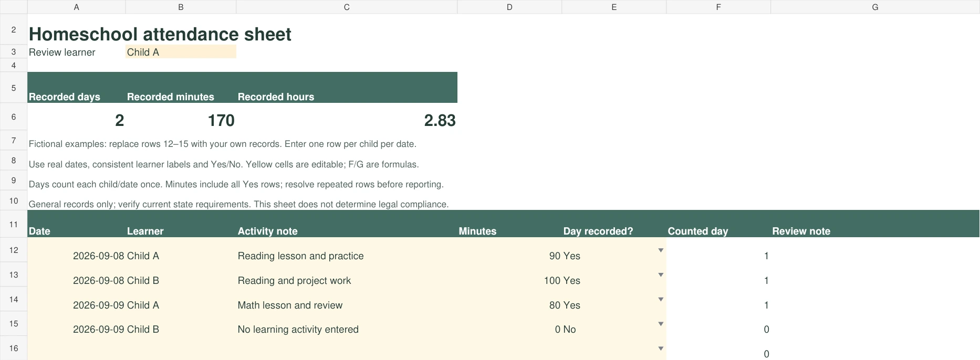Select row 14 header
This screenshot has height=360, width=980.
(x=14, y=299)
